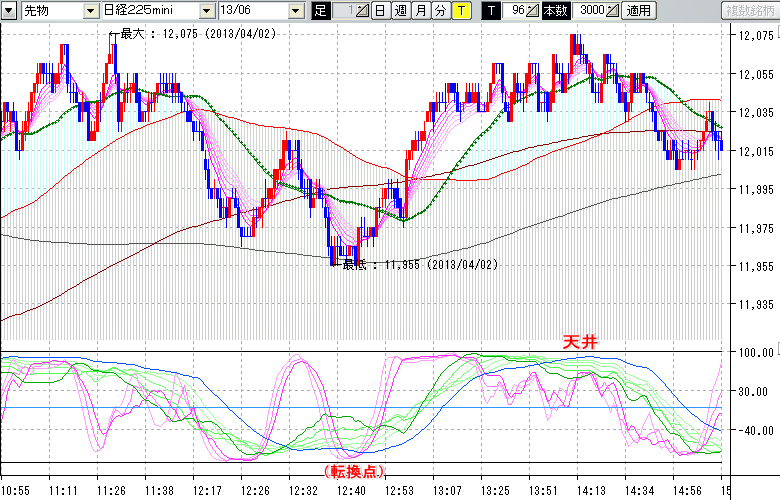Image resolution: width=780 pixels, height=500 pixels.
Task: Open the 日経225mini instrument dropdown
Action: pos(207,11)
